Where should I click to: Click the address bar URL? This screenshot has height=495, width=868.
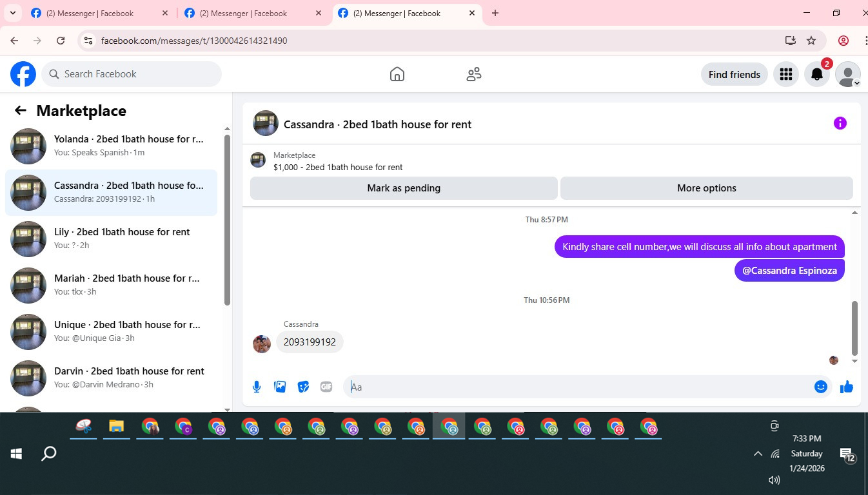click(x=194, y=41)
